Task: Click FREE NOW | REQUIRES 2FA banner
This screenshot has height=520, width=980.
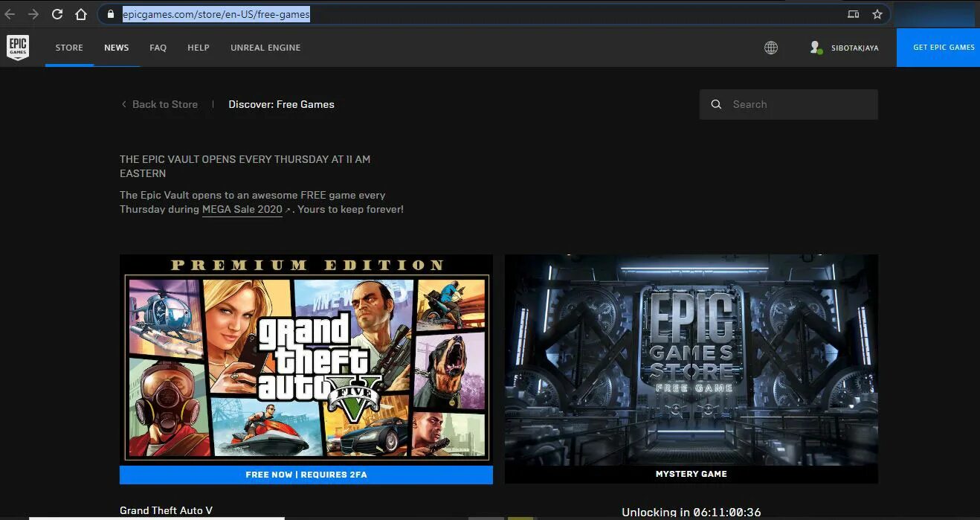Action: 306,475
